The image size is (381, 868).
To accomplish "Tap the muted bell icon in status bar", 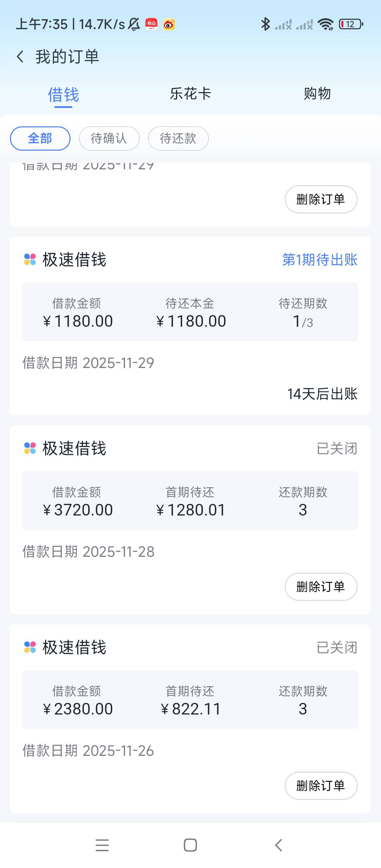I will (134, 24).
